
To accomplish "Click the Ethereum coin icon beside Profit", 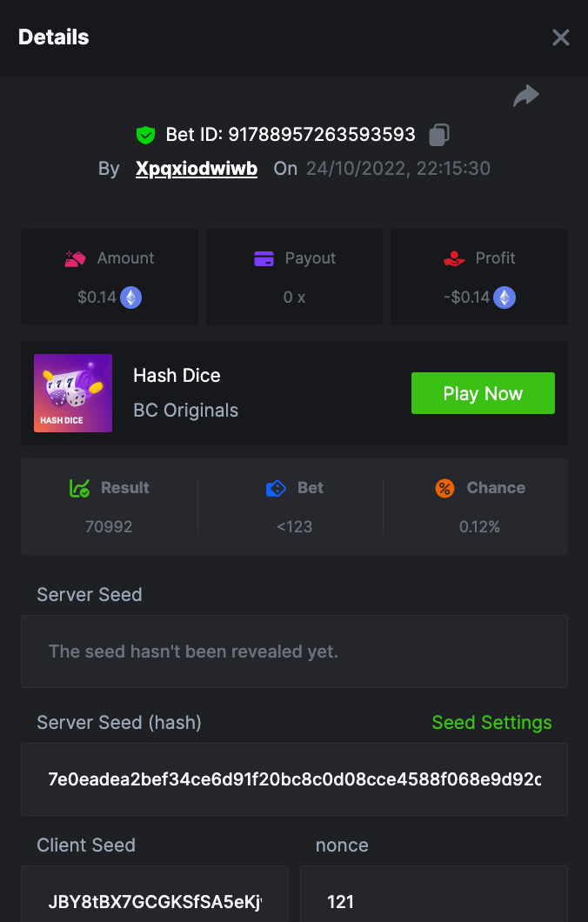I will (504, 297).
